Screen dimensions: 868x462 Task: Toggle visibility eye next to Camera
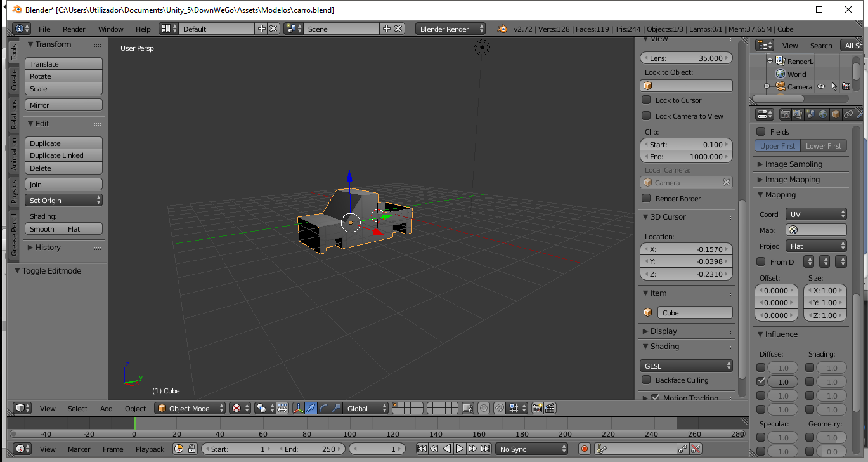pos(821,87)
